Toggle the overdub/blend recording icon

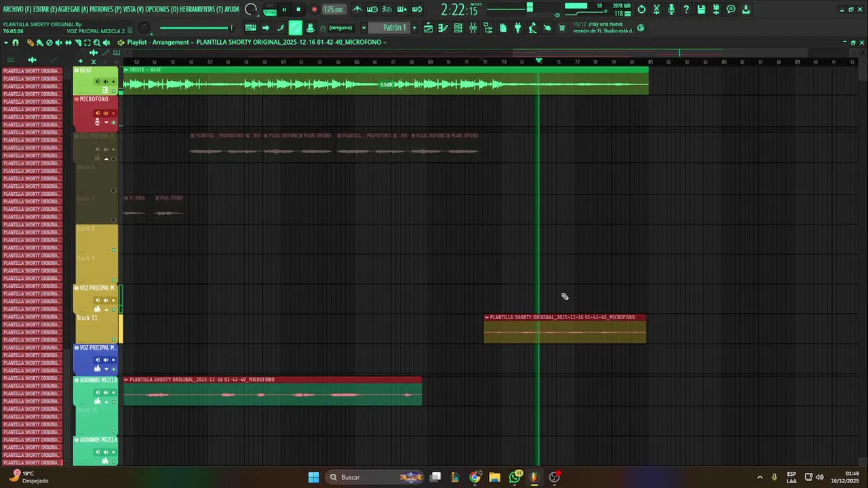(x=402, y=9)
